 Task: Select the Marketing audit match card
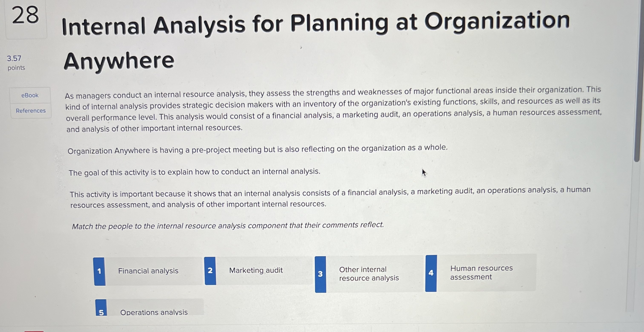pos(256,270)
